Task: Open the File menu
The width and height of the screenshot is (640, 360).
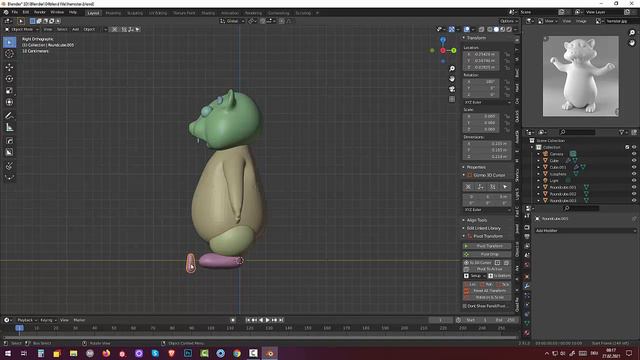Action: (x=15, y=12)
